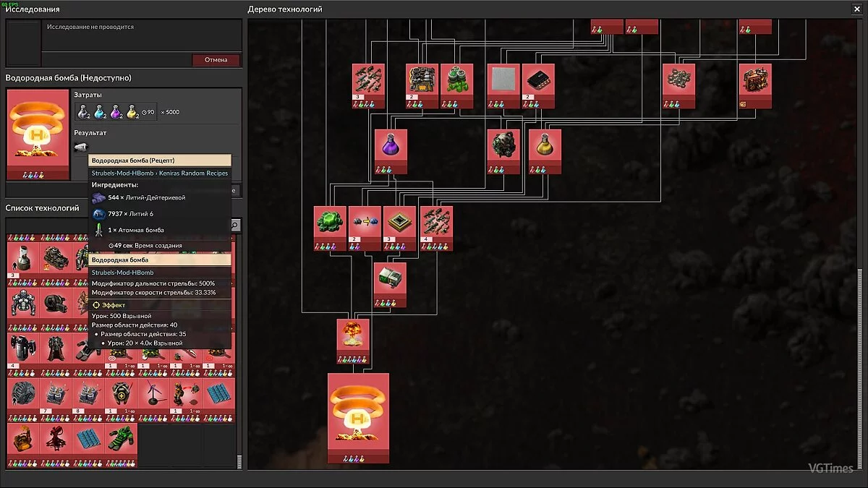Select the black microchip technology node
This screenshot has height=488, width=868.
[537, 82]
